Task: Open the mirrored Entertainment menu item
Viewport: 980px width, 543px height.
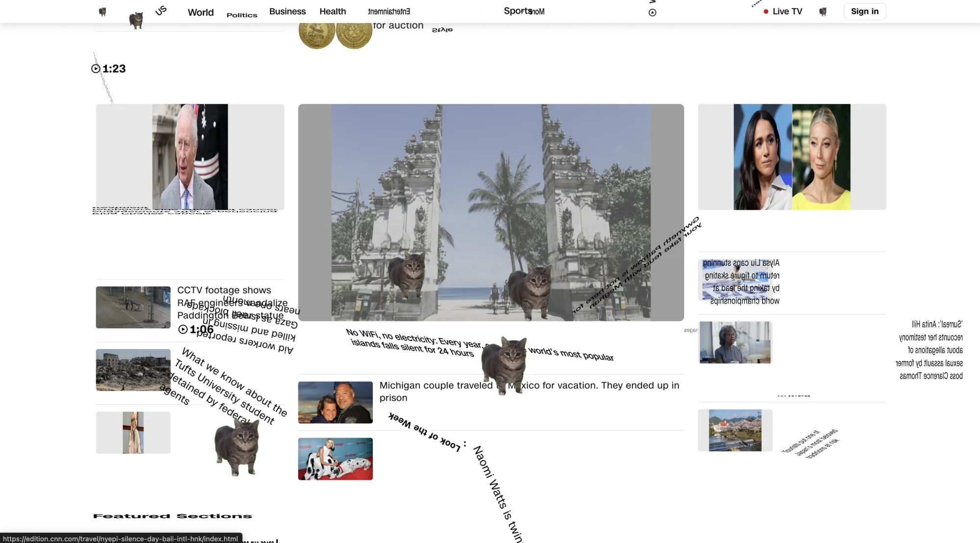Action: [x=389, y=11]
